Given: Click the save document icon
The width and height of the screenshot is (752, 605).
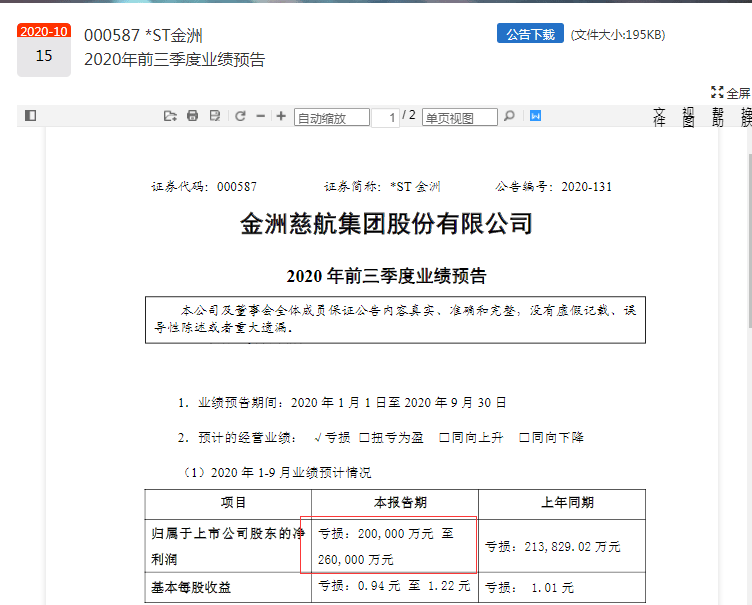Looking at the screenshot, I should (x=215, y=116).
